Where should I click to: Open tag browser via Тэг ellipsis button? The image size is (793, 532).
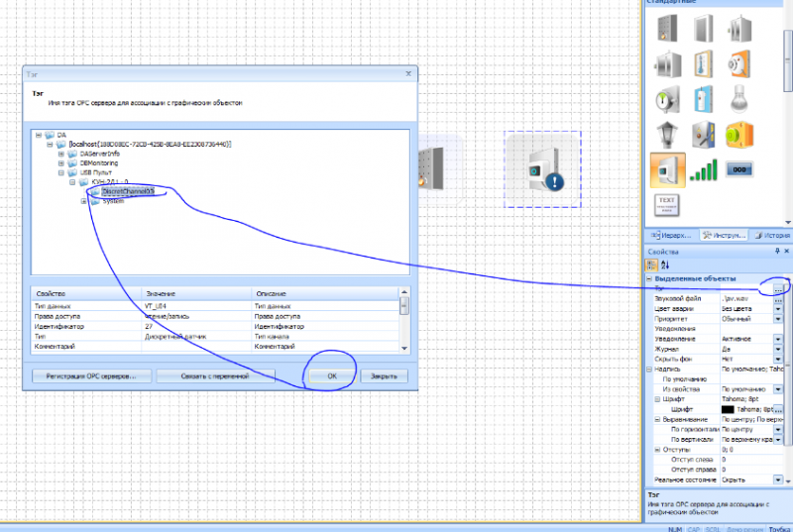(x=778, y=289)
